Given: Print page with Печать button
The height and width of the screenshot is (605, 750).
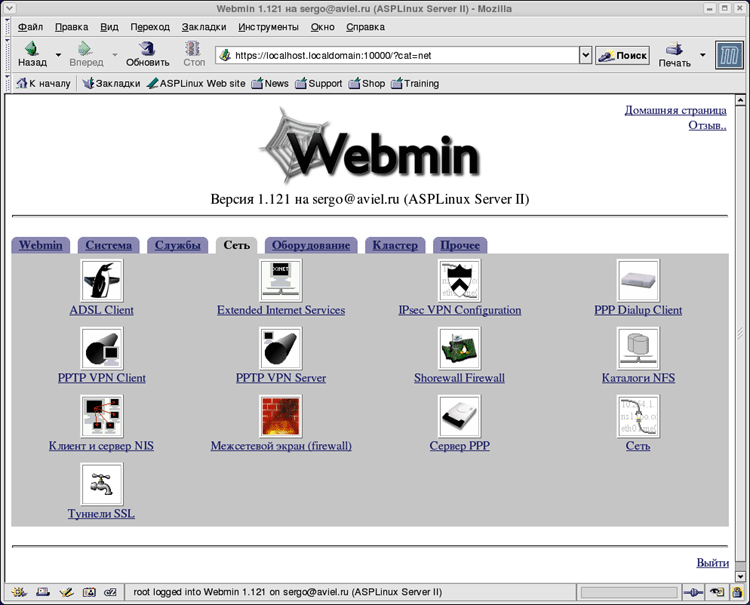Looking at the screenshot, I should click(x=674, y=55).
